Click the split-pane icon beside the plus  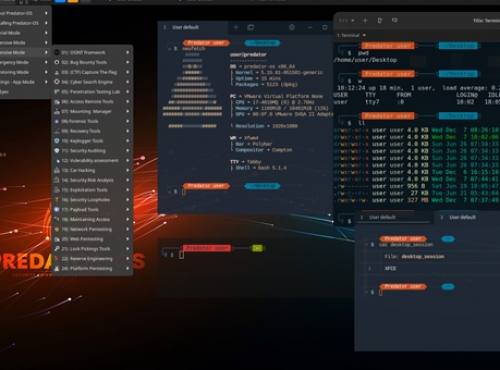251,27
